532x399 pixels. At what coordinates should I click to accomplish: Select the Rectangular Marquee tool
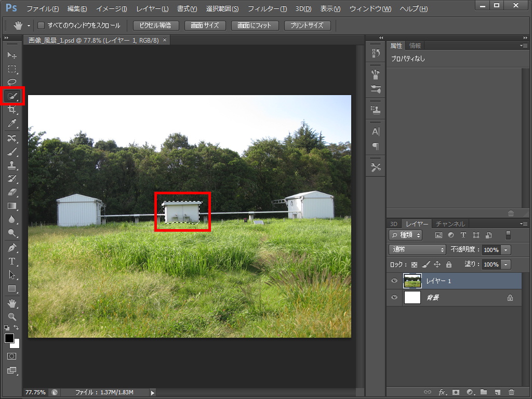(x=12, y=69)
